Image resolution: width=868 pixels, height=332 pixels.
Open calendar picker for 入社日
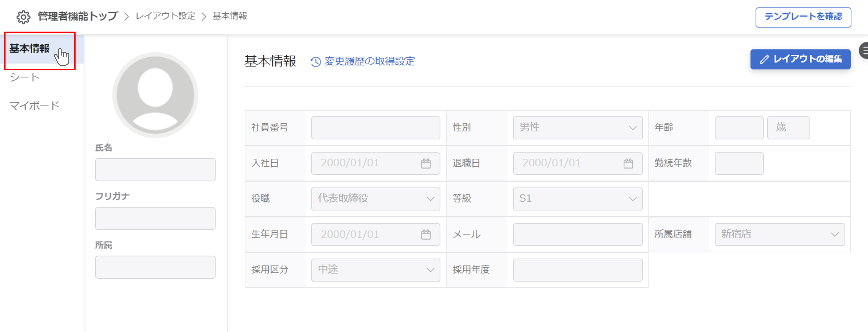(x=426, y=164)
